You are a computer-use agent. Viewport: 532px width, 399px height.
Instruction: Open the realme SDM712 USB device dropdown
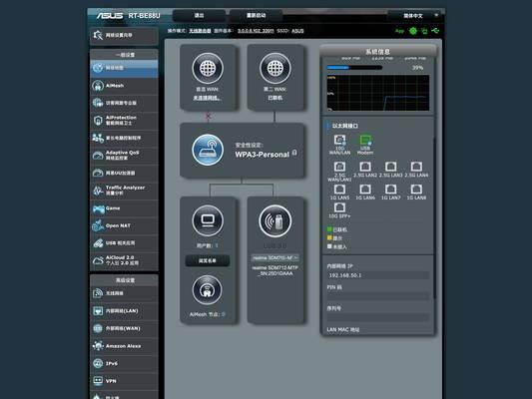[x=275, y=258]
